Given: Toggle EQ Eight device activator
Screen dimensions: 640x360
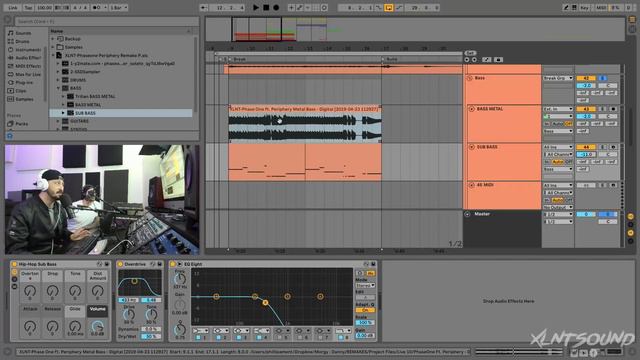Looking at the screenshot, I should [x=172, y=264].
